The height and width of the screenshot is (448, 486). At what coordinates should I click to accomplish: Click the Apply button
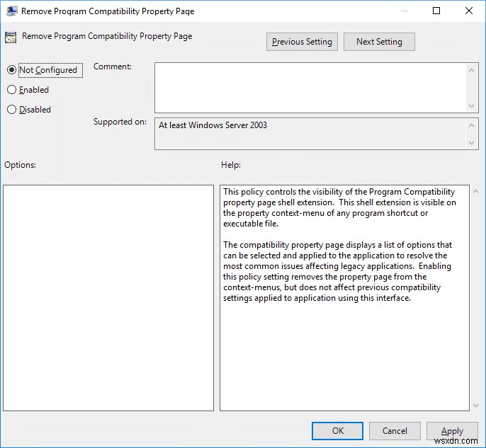coord(452,431)
